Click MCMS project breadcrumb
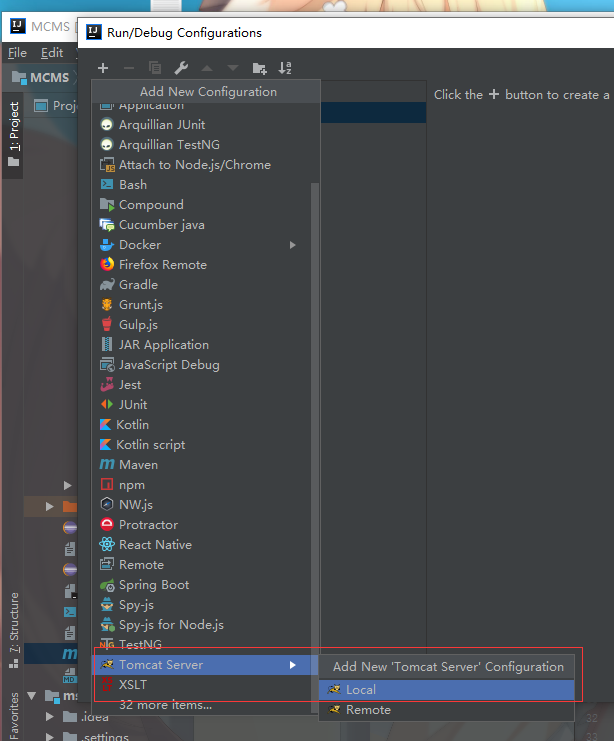 [41, 78]
